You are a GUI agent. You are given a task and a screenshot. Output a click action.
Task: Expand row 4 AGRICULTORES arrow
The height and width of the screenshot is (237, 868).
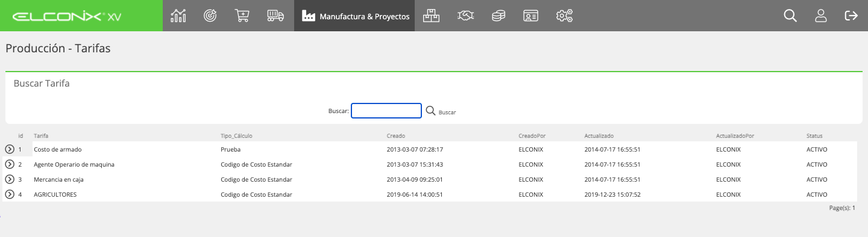click(10, 194)
